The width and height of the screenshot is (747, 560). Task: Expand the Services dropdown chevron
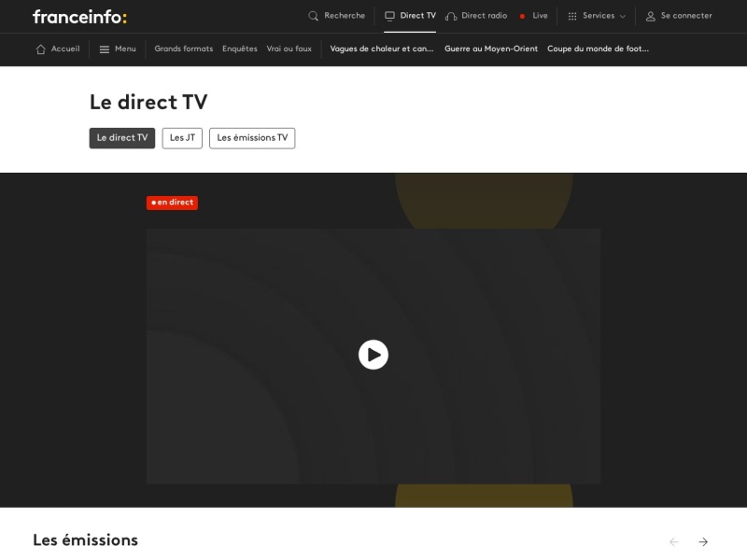click(622, 16)
